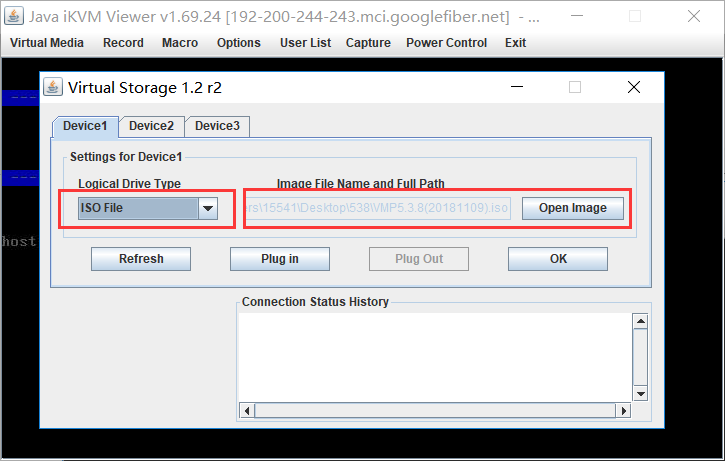Click the Connection Status History scroll-down arrow

click(640, 393)
